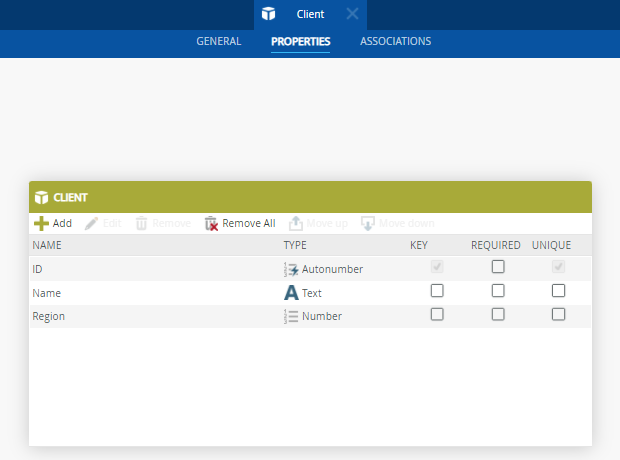Toggle Required checkbox for Name property

[x=498, y=291]
